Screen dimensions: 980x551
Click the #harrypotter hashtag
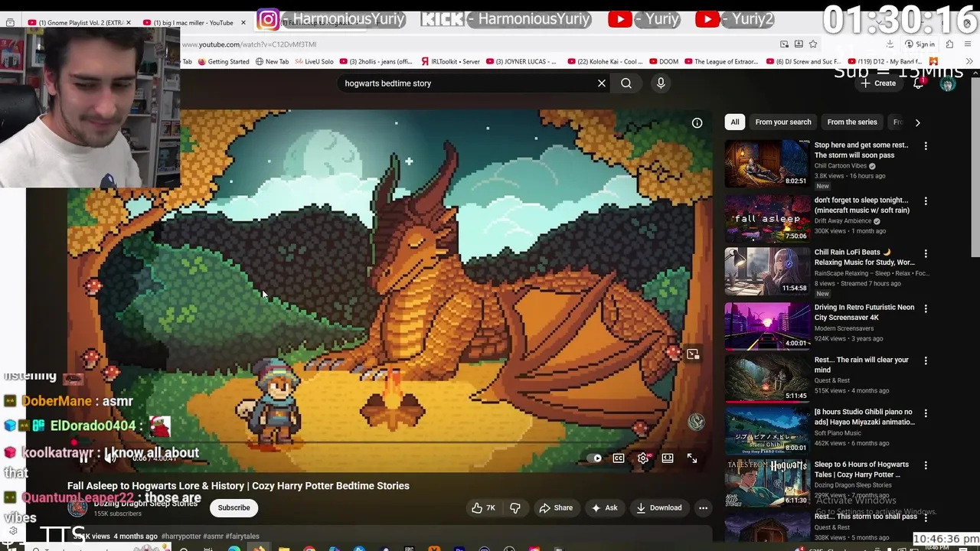click(x=182, y=536)
